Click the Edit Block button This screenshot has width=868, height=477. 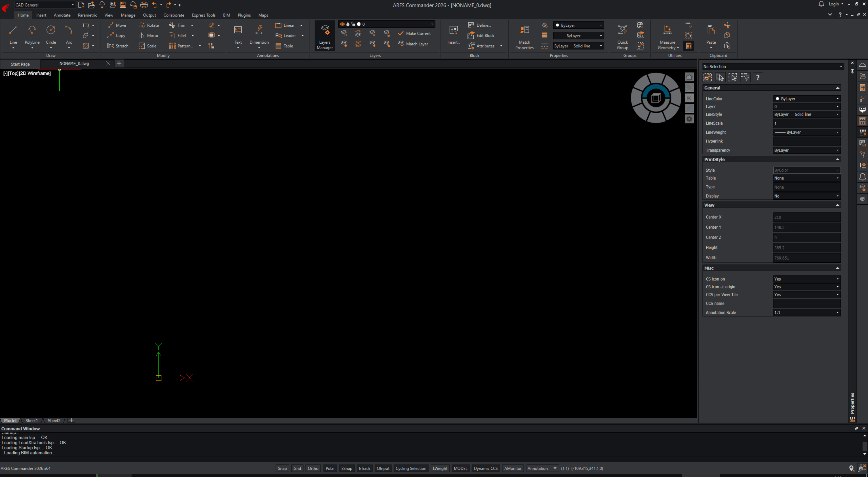(x=481, y=35)
